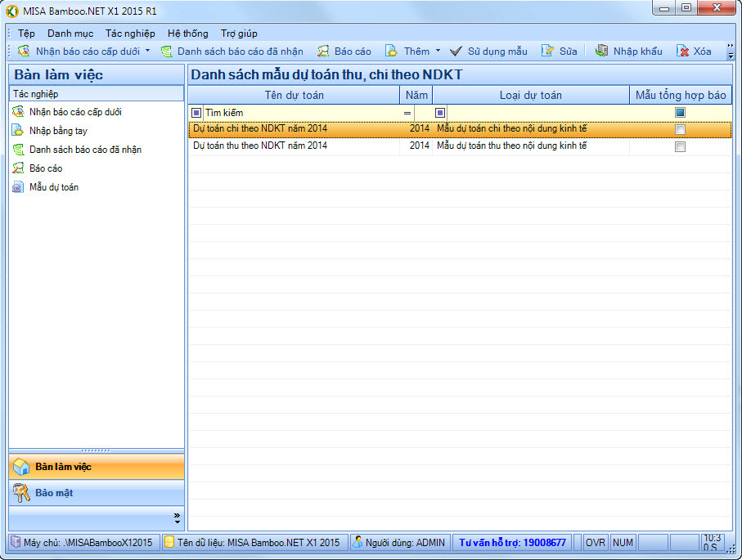This screenshot has height=560, width=742.
Task: Click sidebar icon for Nhận báo cáo cấp dưới
Action: [18, 112]
